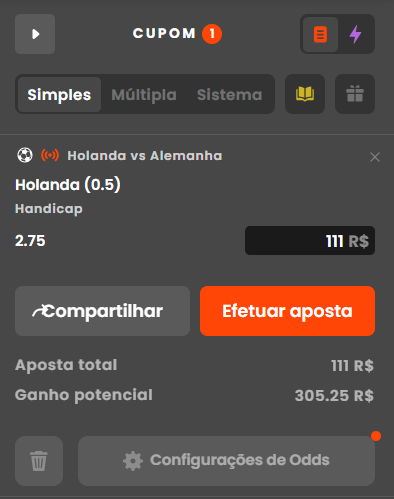Switch to standard bet slip mode icon
Image resolution: width=394 pixels, height=499 pixels.
click(320, 34)
